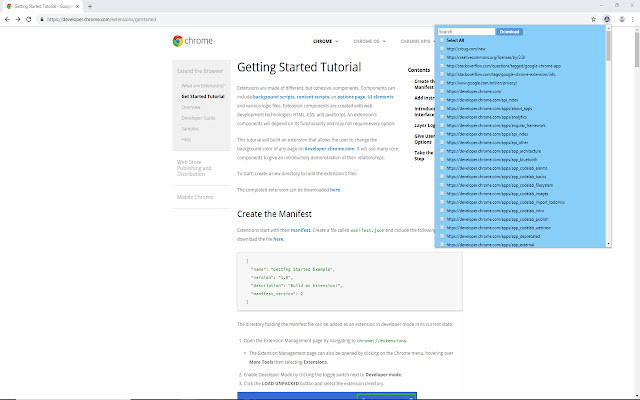Open Chrome's three-dot menu

point(632,18)
